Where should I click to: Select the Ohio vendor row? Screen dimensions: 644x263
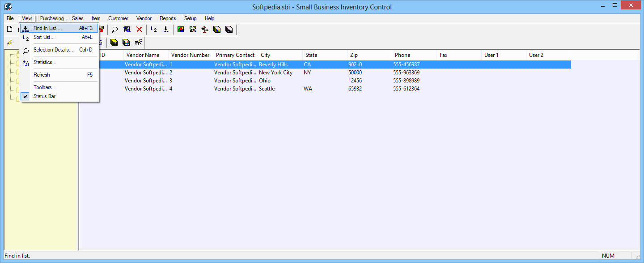click(x=325, y=81)
